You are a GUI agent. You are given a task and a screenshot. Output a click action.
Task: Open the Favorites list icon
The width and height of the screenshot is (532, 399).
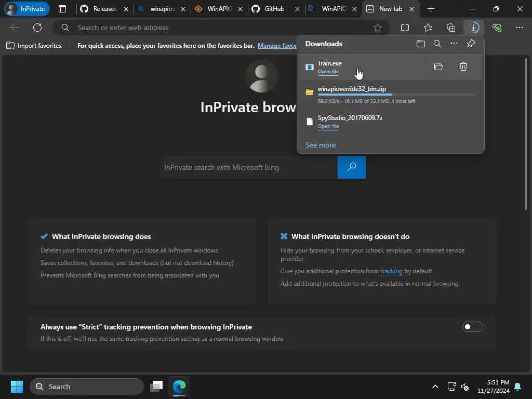click(x=428, y=28)
